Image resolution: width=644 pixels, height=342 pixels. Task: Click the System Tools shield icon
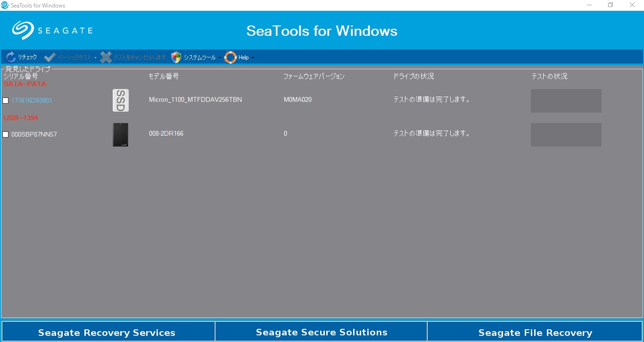point(176,57)
